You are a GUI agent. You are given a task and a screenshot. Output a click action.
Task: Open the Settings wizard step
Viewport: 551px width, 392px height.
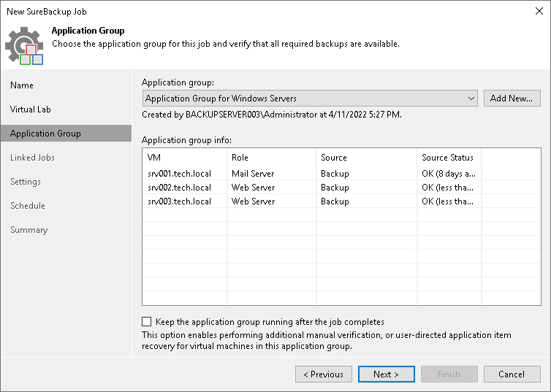(26, 182)
